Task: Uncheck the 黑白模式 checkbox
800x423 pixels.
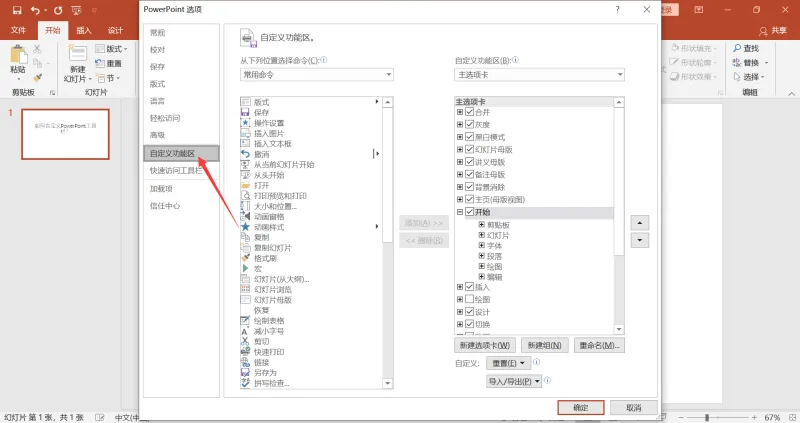Action: tap(469, 137)
